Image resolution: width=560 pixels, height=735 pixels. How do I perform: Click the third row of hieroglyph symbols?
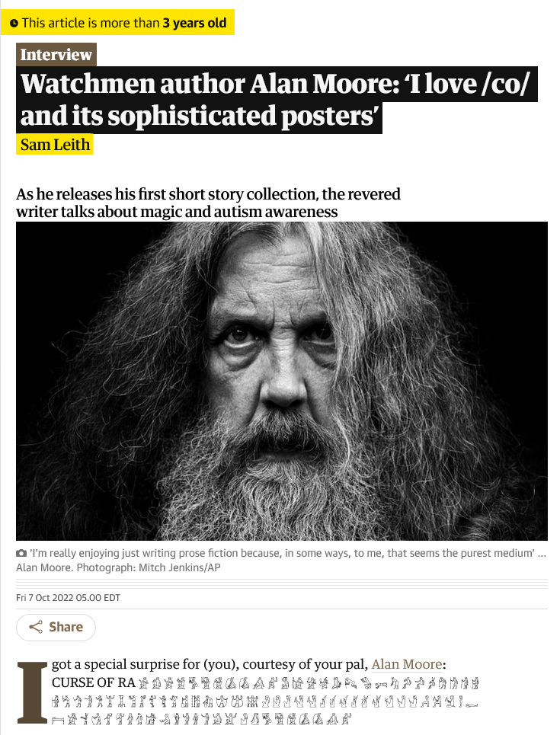click(202, 718)
